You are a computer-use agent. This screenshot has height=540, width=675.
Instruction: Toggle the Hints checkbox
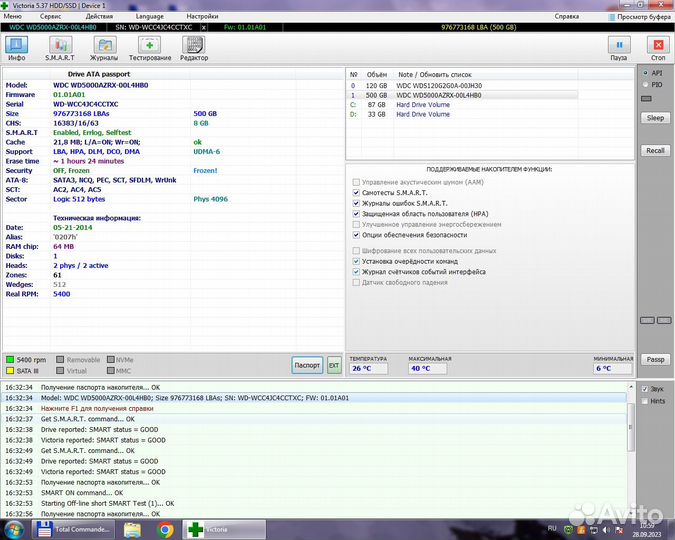tap(644, 401)
